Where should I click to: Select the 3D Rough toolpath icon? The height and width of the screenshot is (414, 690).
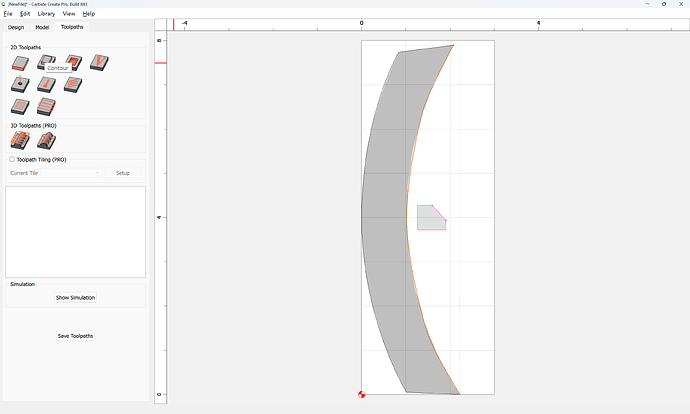(20, 141)
